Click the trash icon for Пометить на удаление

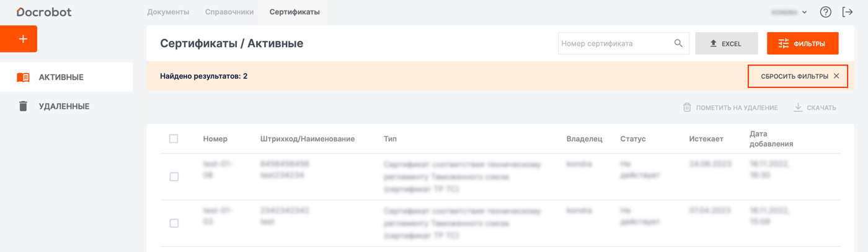coord(687,108)
